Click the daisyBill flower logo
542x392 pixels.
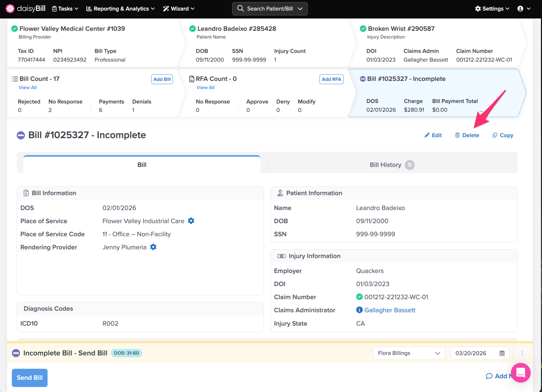coord(10,8)
